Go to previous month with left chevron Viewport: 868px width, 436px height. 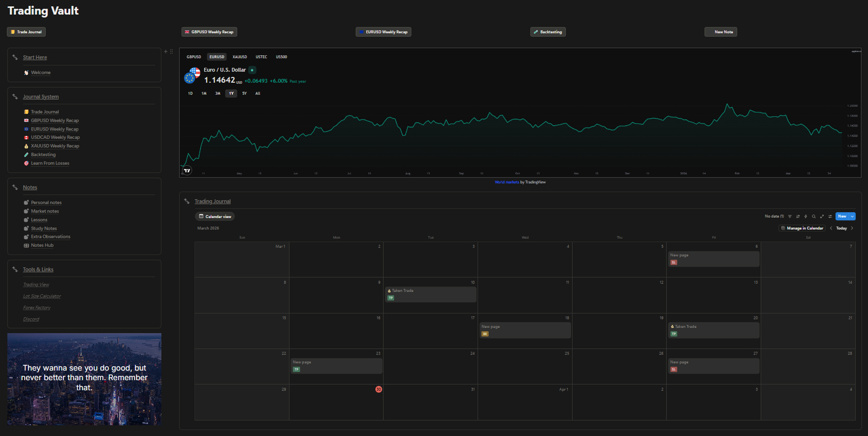click(831, 228)
